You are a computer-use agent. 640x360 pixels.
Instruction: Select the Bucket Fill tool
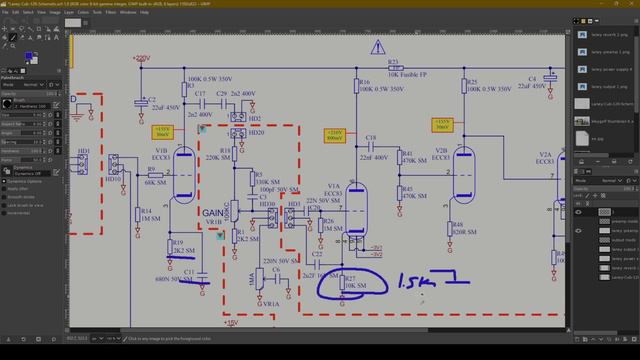click(4, 38)
